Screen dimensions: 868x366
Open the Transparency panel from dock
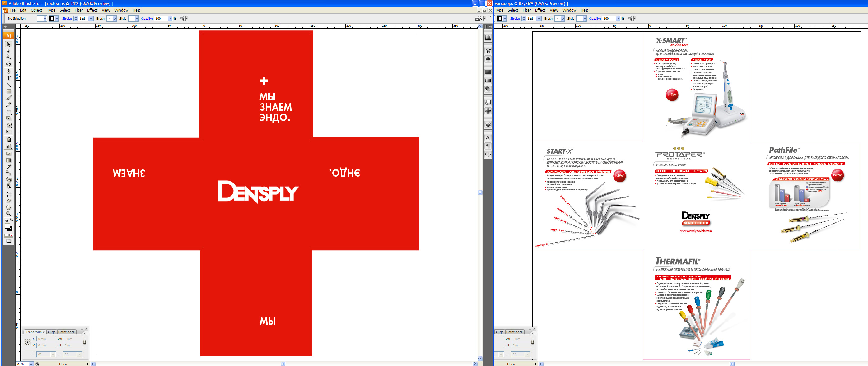pos(488,89)
